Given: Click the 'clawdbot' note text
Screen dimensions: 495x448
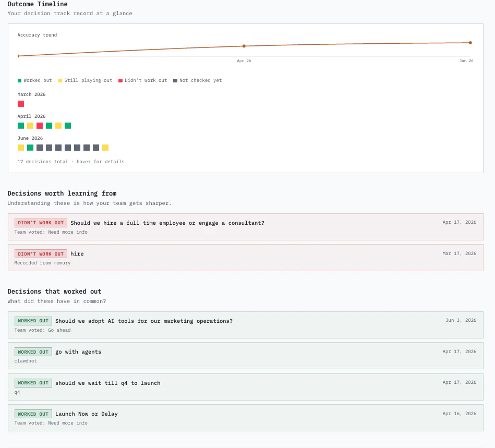Looking at the screenshot, I should (25, 361).
